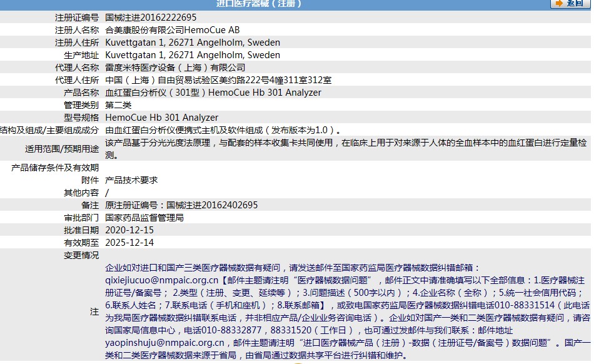Click the 适用范围/预期用途 field label
This screenshot has height=364, width=594.
(62, 149)
